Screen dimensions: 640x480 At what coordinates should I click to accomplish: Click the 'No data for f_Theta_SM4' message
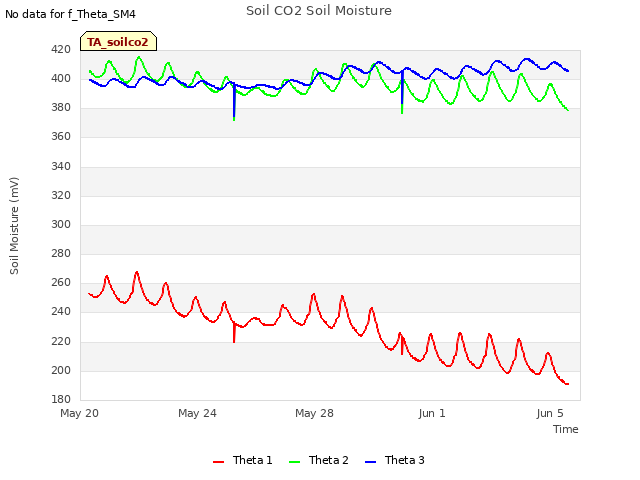(x=70, y=14)
